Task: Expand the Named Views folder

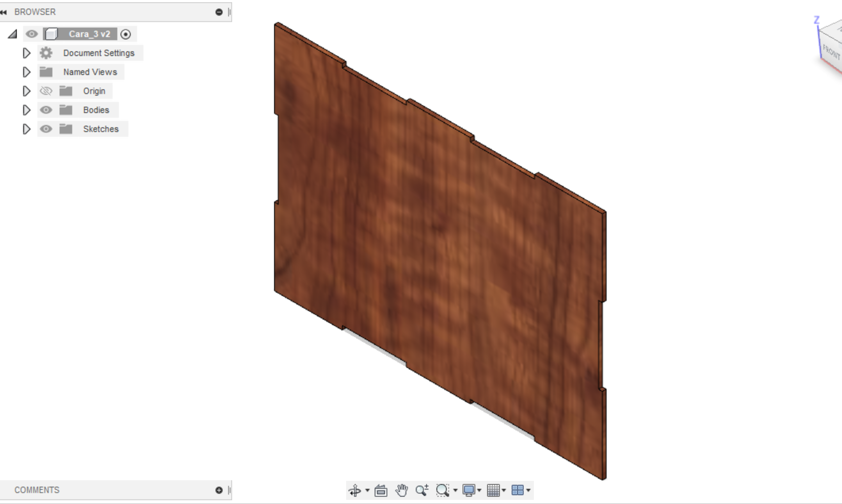Action: [27, 72]
